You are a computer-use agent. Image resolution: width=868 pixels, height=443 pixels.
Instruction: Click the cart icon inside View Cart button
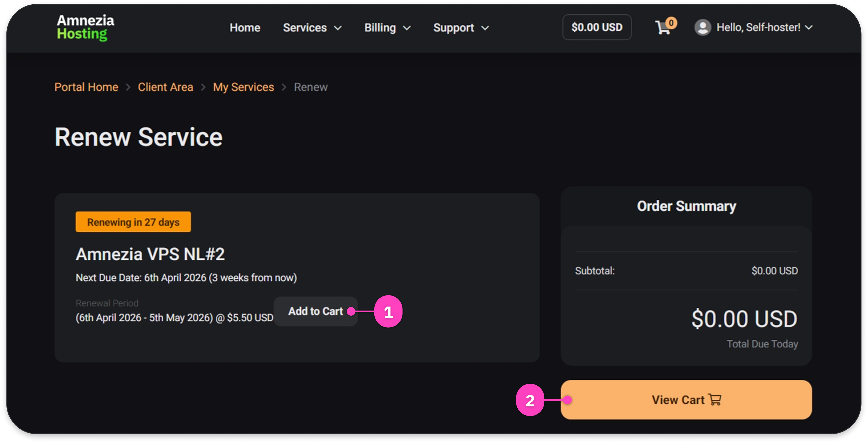(x=715, y=399)
